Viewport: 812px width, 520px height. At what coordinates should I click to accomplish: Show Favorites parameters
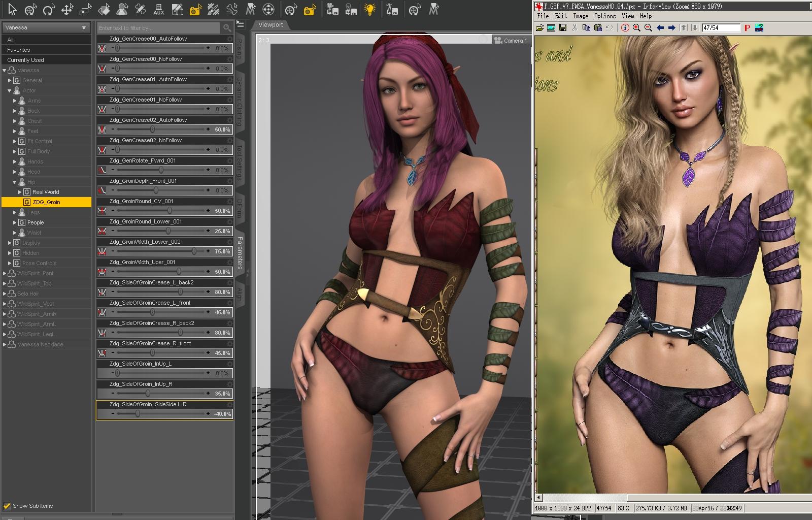click(x=46, y=50)
